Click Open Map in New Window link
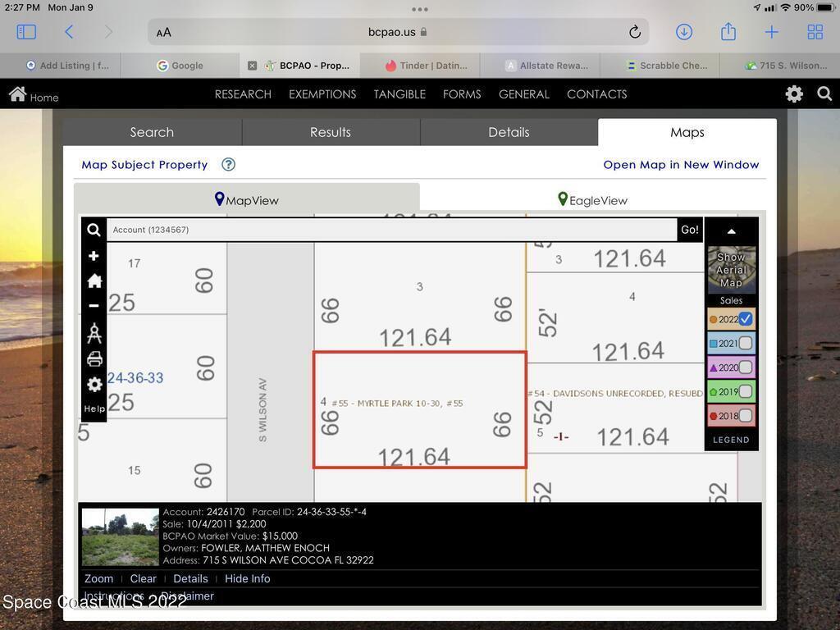Image resolution: width=840 pixels, height=630 pixels. tap(681, 165)
